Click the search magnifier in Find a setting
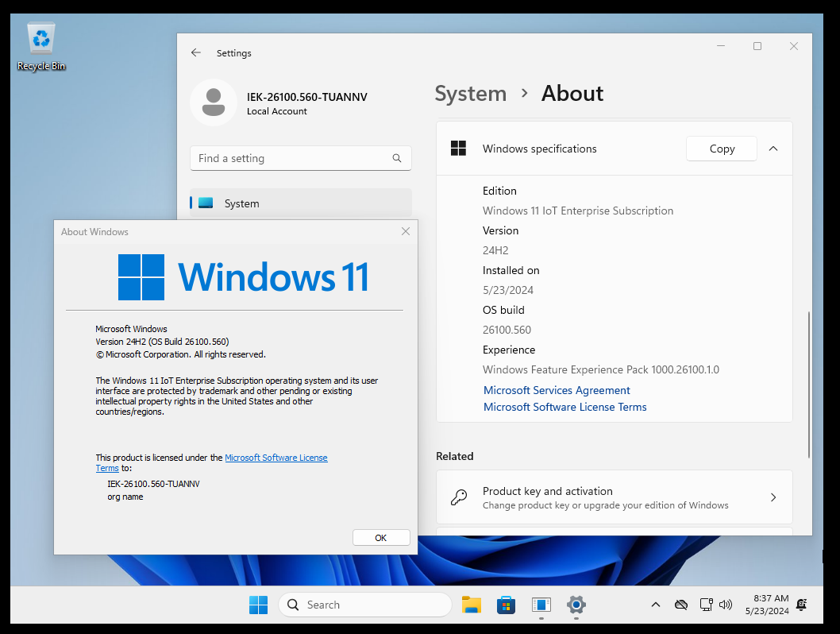 (396, 158)
